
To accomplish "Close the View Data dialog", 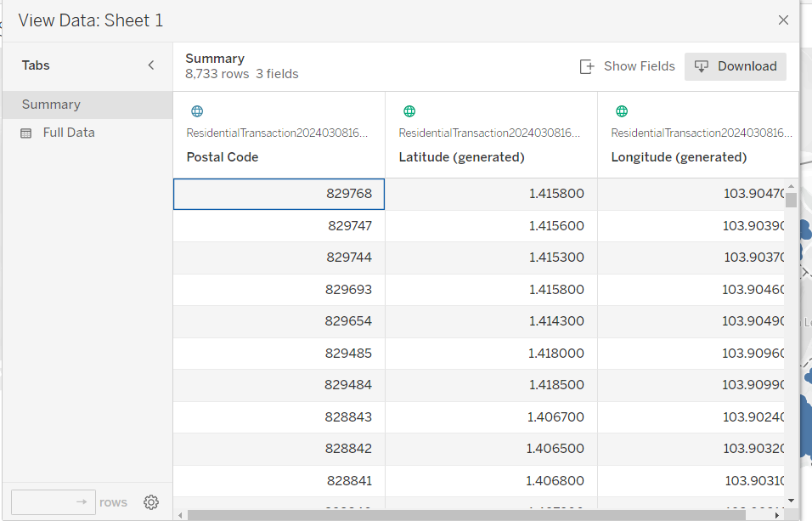I will coord(783,20).
